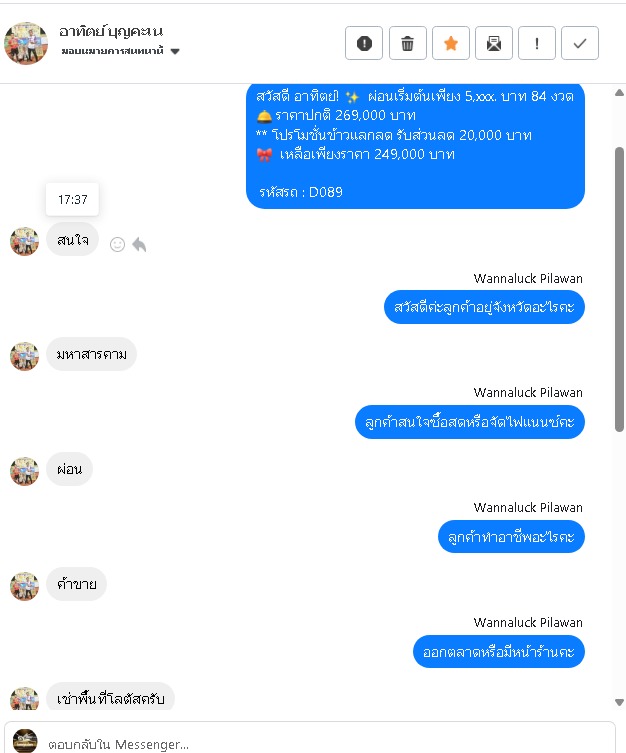
Task: Mark conversation unread with envelope icon
Action: [494, 43]
